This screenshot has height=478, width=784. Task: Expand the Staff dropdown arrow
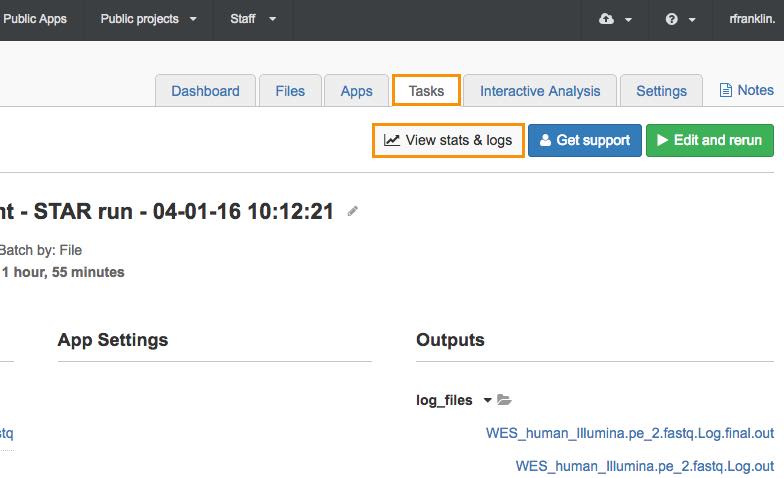click(x=272, y=20)
